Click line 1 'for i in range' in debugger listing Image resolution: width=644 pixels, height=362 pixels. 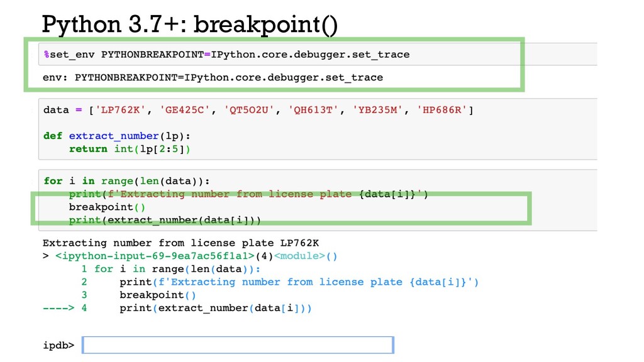coord(170,269)
